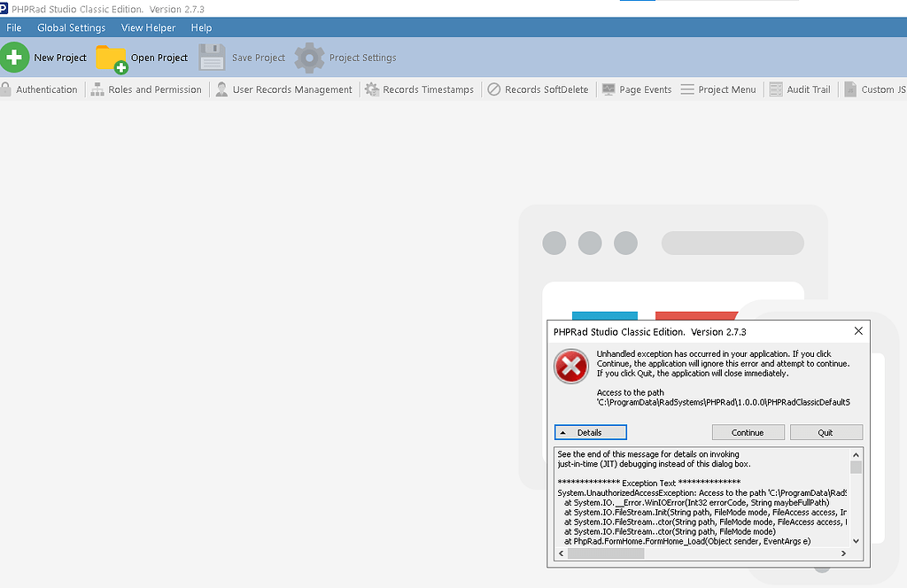Screen dimensions: 907x588
Task: Click the FormHome_Load stack trace line
Action: click(x=687, y=542)
